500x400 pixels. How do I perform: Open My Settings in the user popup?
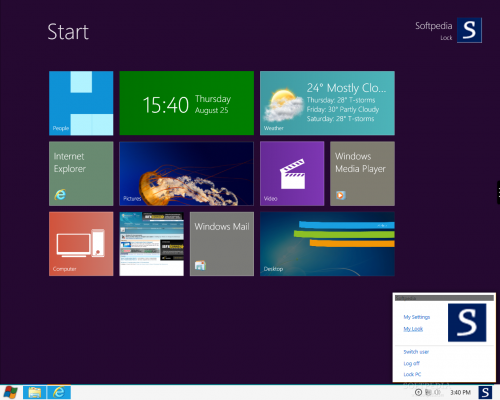(417, 317)
